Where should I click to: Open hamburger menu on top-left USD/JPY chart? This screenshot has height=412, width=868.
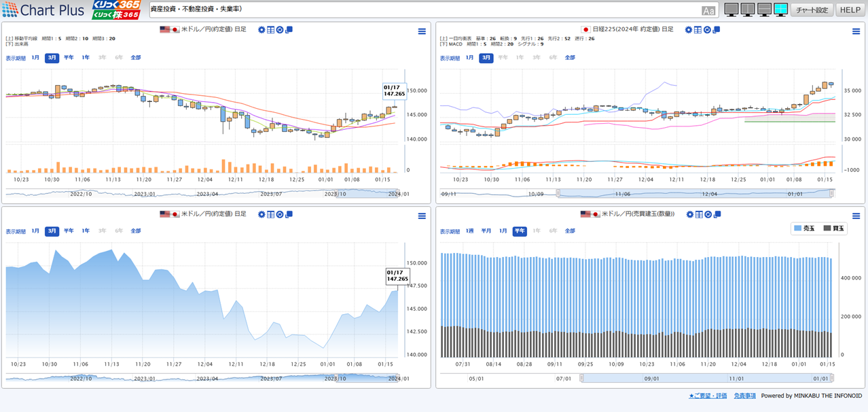coord(422,31)
